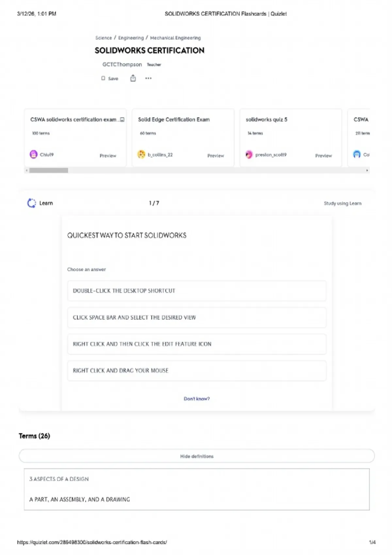Screen dimensions: 392x556
Task: Click the left scroll arrow of the carousel
Action: [x=27, y=170]
